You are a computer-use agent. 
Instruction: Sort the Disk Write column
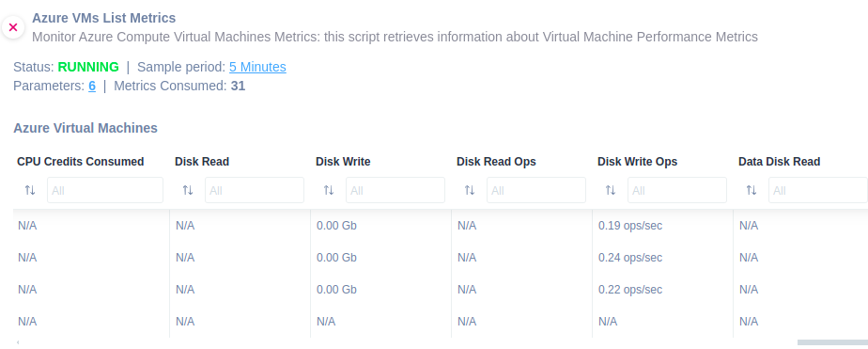coord(329,191)
